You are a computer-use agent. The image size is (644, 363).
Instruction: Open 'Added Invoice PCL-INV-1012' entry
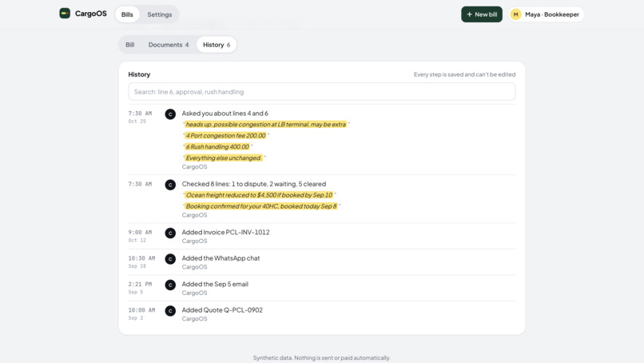pyautogui.click(x=225, y=232)
